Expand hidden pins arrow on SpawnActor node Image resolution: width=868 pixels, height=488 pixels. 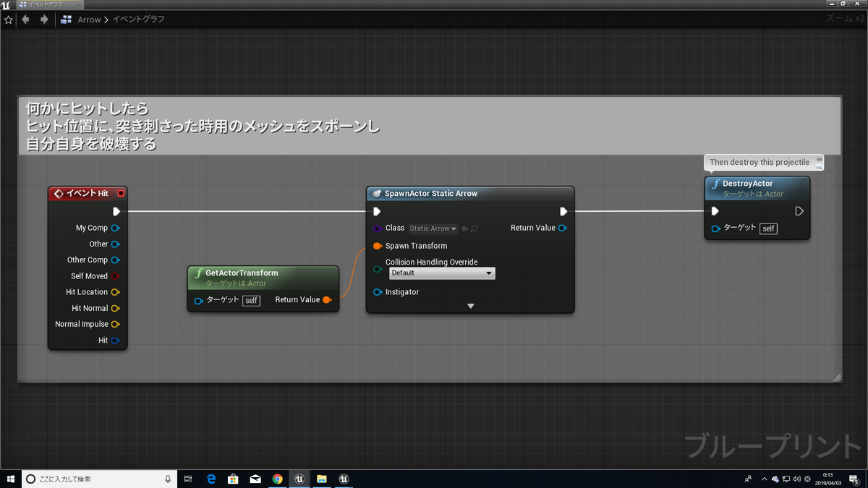click(471, 306)
